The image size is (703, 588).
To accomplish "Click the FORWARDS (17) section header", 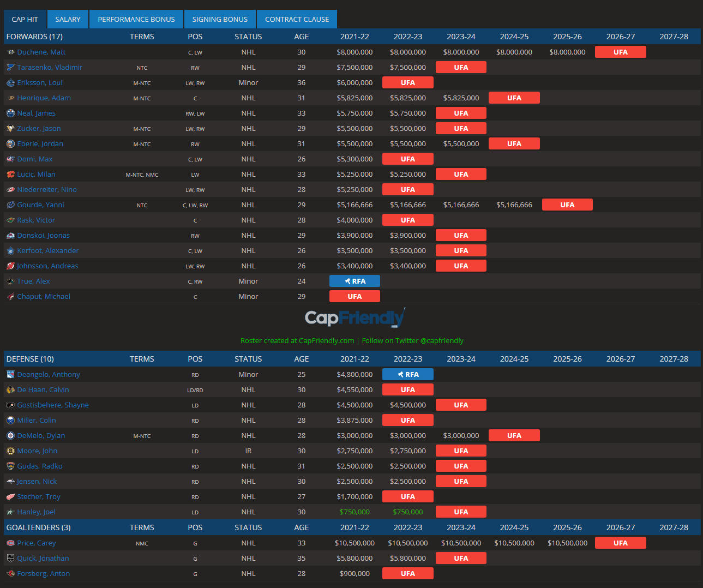I will (34, 37).
